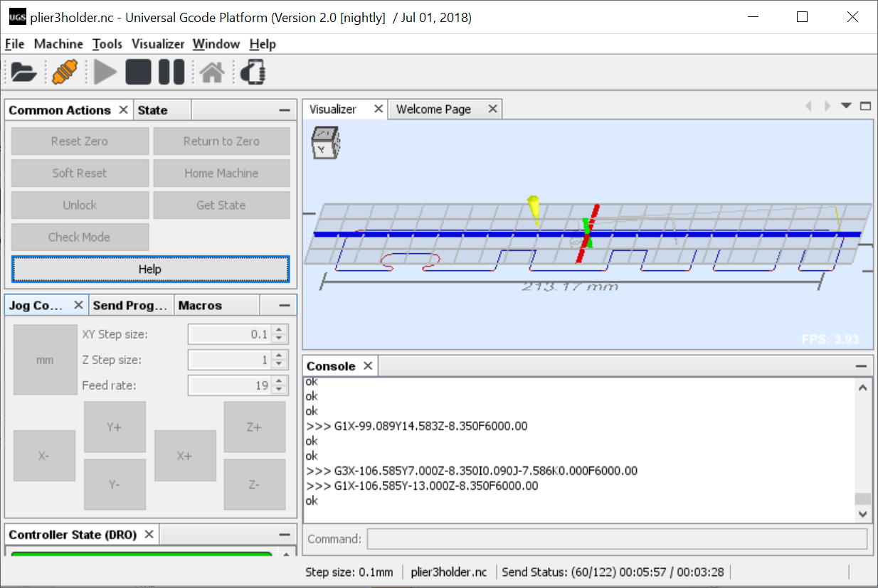Click the home machine house icon

[212, 73]
